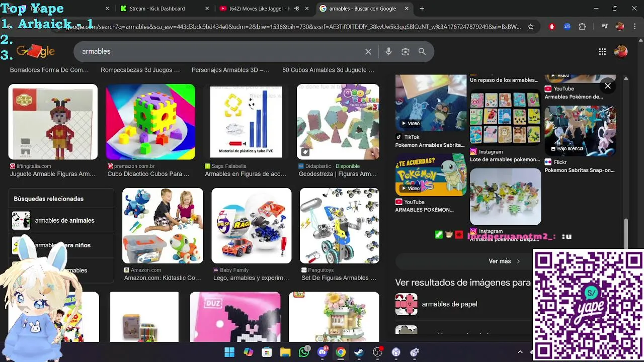
Task: Open Geodestreza Figuras Arm link
Action: [338, 174]
